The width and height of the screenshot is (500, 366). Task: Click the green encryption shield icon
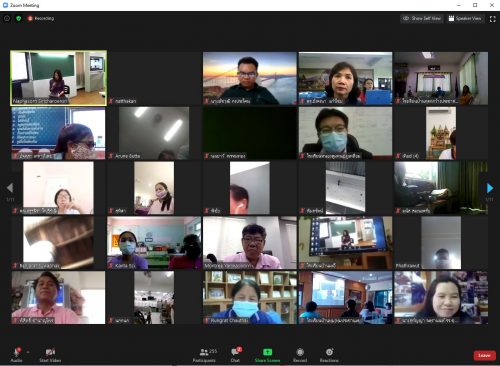(x=19, y=19)
